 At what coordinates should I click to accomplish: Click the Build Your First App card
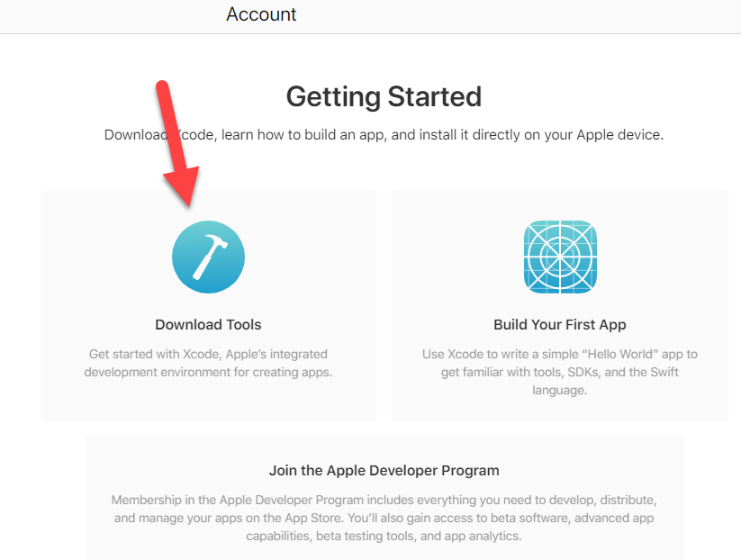560,305
